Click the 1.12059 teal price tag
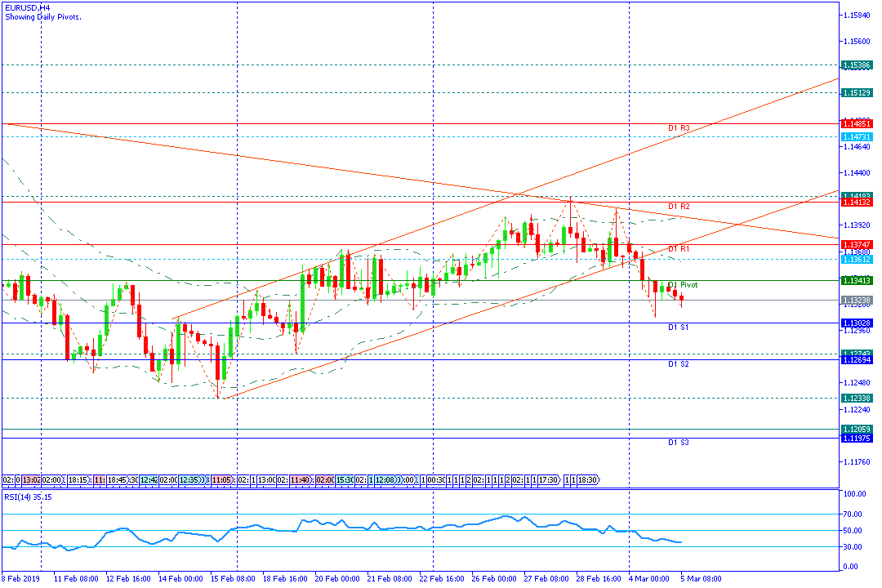This screenshot has height=588, width=882. [x=857, y=430]
